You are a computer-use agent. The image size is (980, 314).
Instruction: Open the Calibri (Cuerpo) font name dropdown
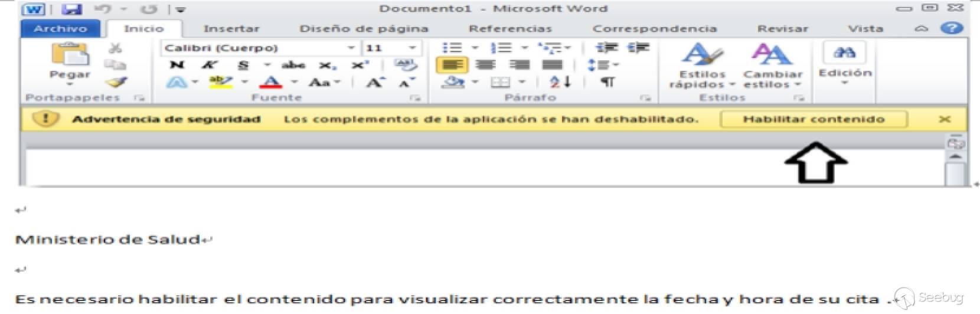351,48
